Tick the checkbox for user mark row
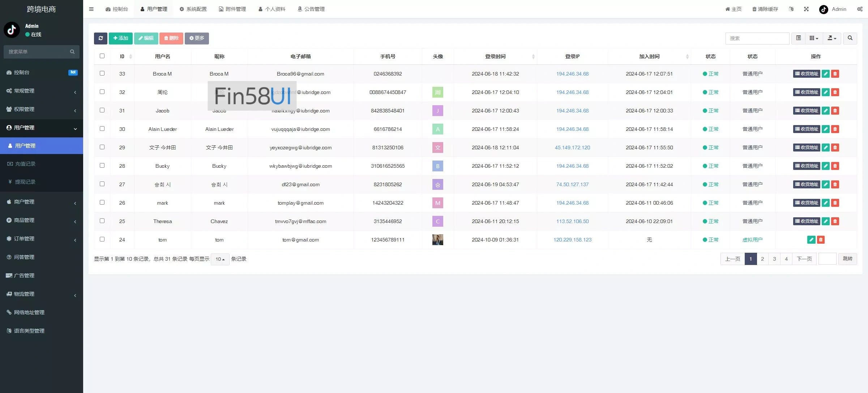Image resolution: width=868 pixels, height=393 pixels. (102, 202)
